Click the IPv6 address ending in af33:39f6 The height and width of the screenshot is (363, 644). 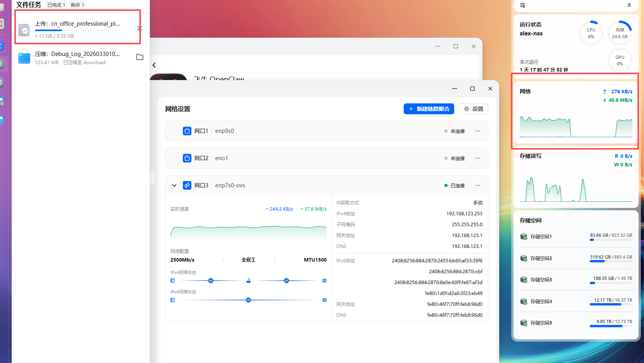[437, 261]
